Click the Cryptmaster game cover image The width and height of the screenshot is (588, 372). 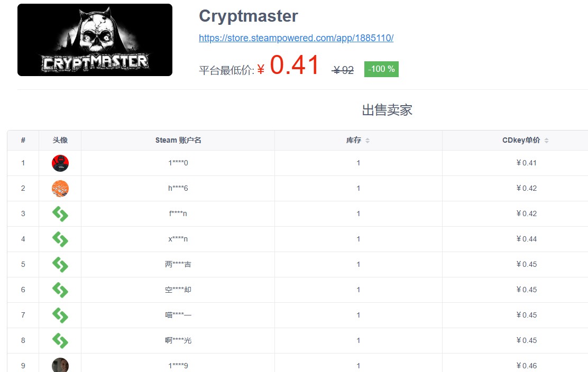click(x=95, y=40)
